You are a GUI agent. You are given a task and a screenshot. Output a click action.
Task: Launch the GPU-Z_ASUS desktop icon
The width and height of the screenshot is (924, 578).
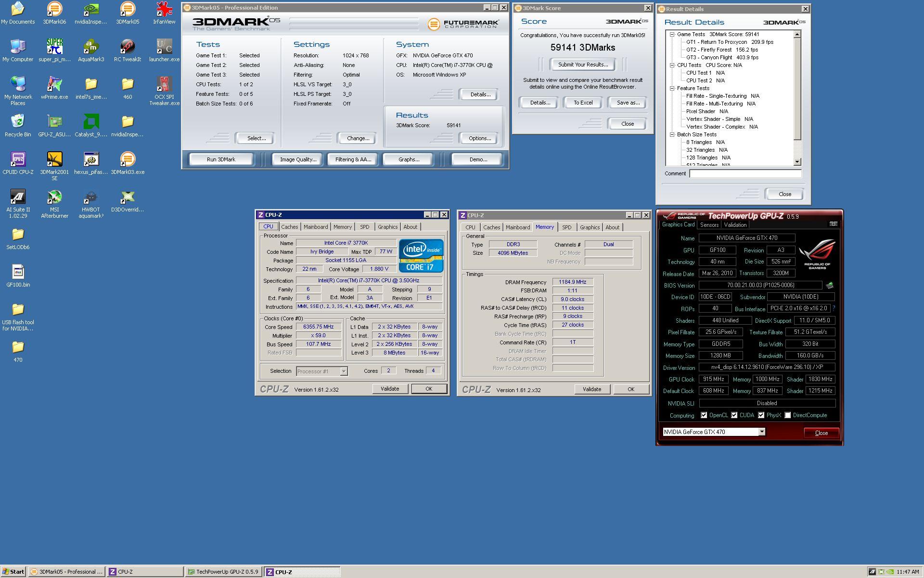coord(54,126)
